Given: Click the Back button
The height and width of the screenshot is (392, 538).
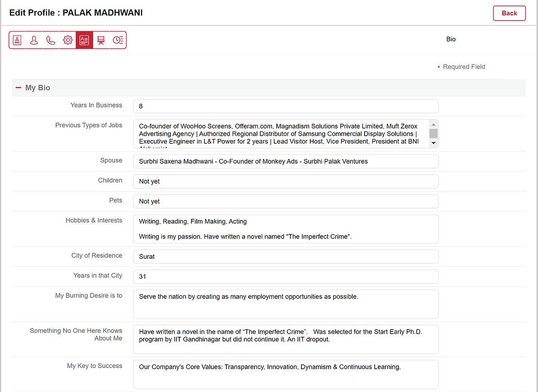Looking at the screenshot, I should [x=509, y=13].
